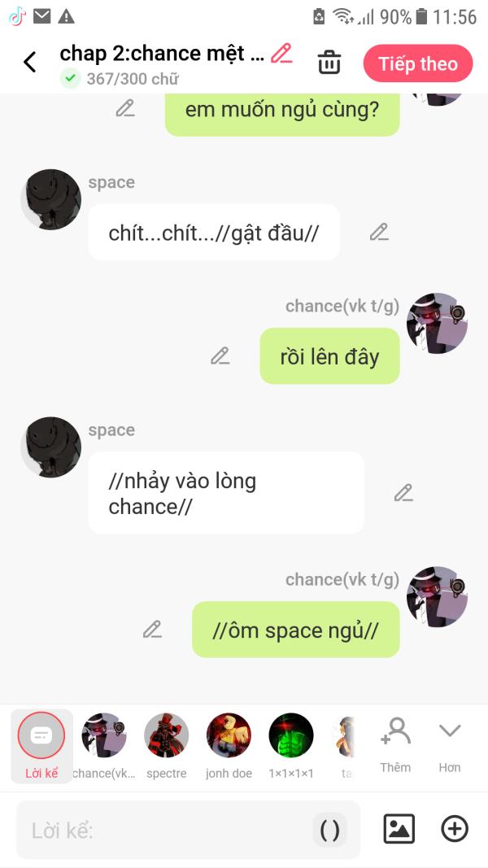This screenshot has height=868, width=488.
Task: Add a new character with Thêm
Action: [395, 744]
